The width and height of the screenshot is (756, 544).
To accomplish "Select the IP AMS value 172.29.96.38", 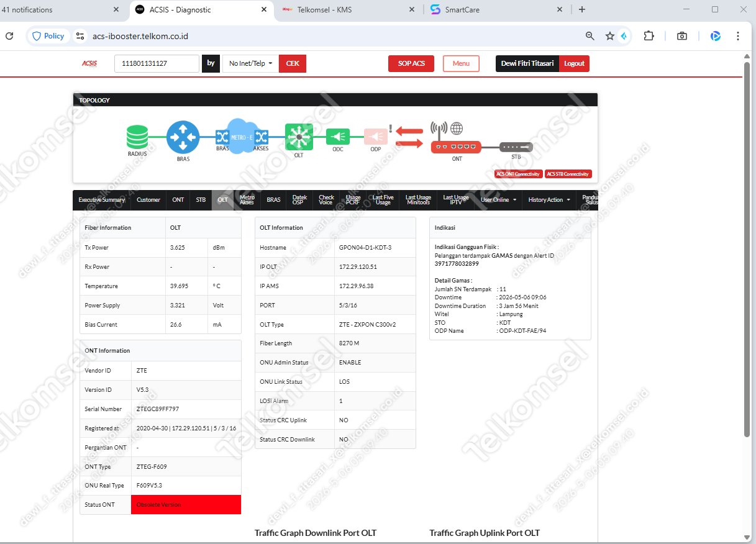I will click(x=356, y=286).
